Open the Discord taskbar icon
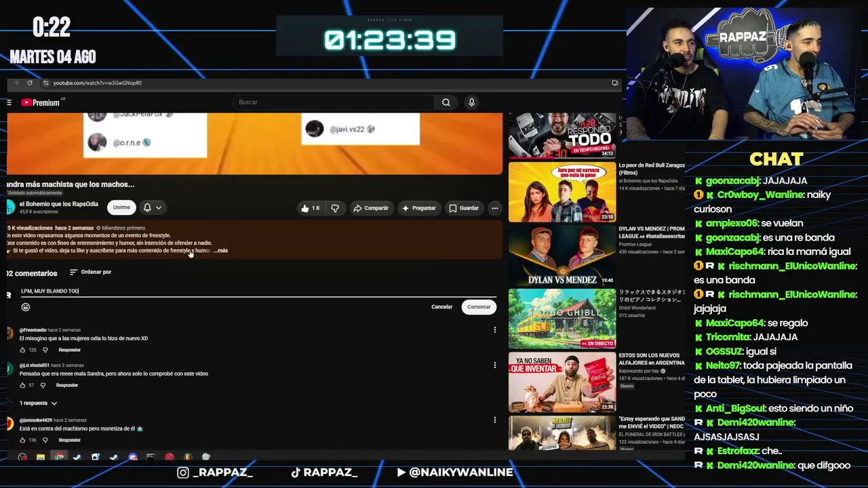Screen dimensions: 868x488 click(x=133, y=457)
